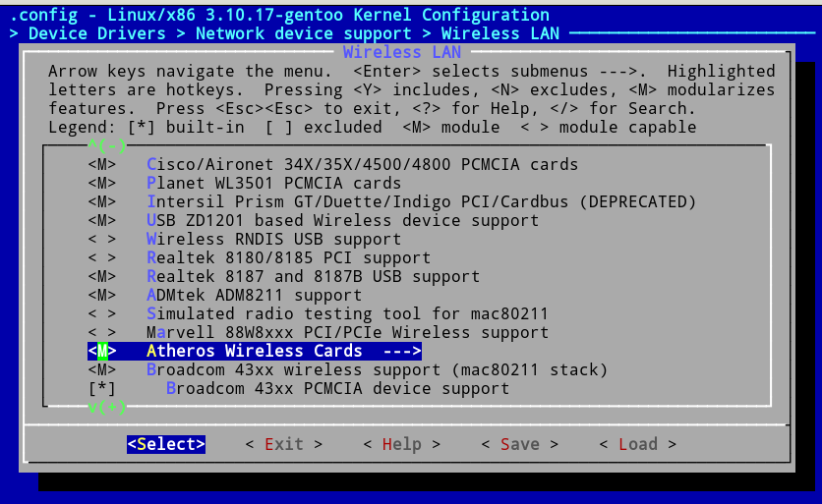822x504 pixels.
Task: Click the scroll-up ^(-) indicator
Action: point(106,145)
